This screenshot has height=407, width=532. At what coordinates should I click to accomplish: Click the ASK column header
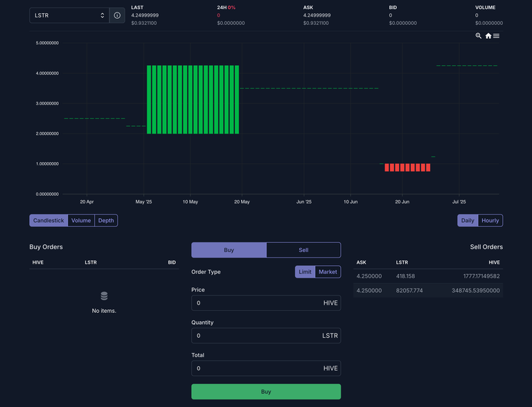[362, 262]
